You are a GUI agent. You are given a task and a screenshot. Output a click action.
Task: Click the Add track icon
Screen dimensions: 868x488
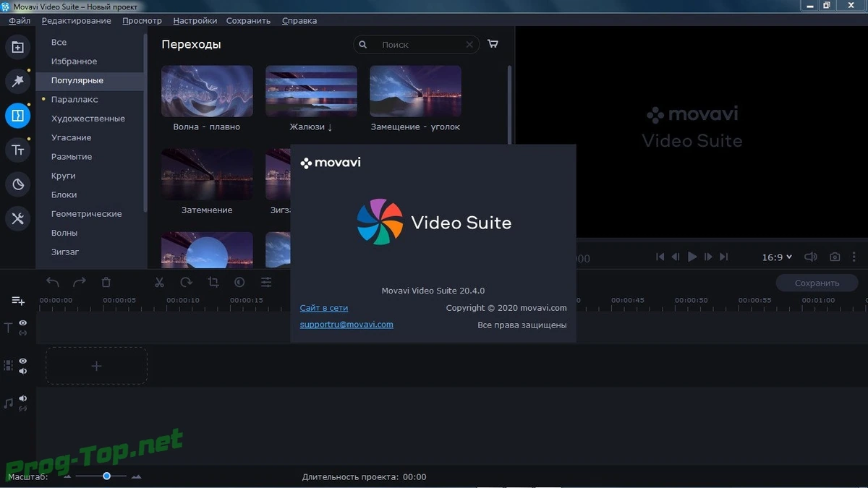18,300
